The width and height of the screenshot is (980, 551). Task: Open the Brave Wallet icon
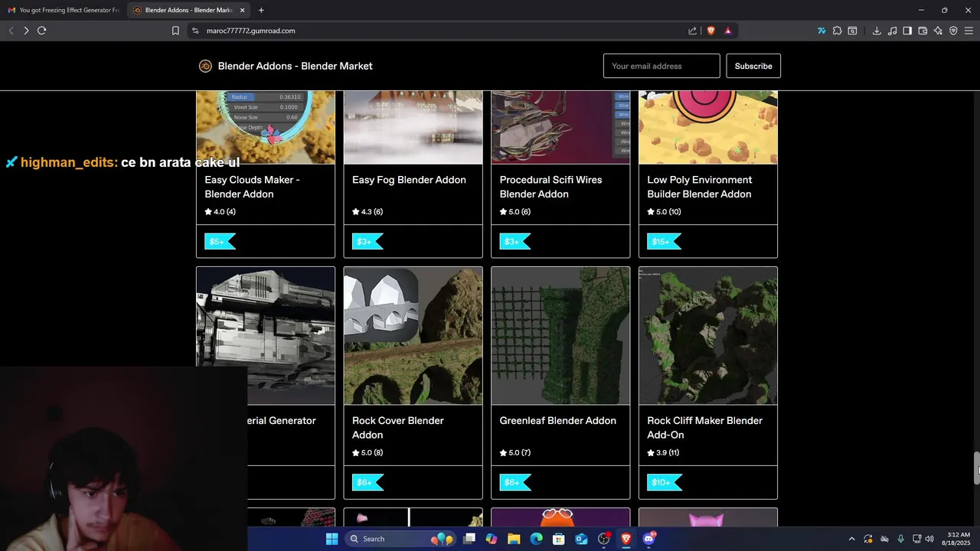(x=923, y=31)
